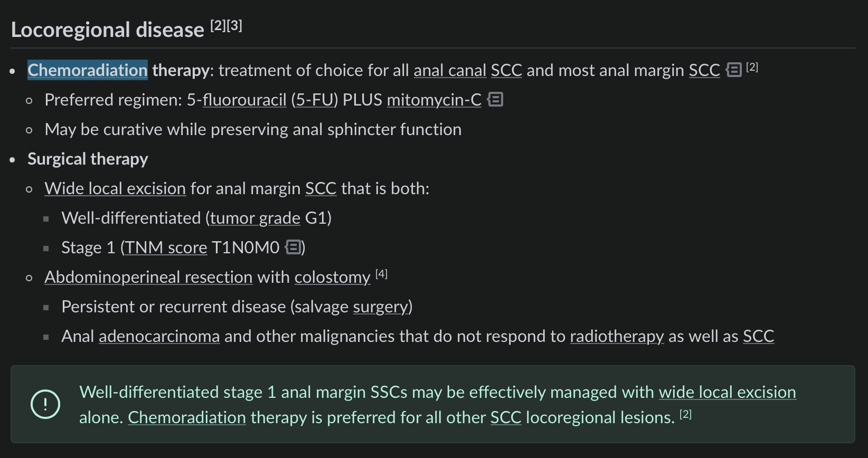Click note icon after anal margin SCC
Viewport: 868px width, 458px height.
tap(733, 70)
